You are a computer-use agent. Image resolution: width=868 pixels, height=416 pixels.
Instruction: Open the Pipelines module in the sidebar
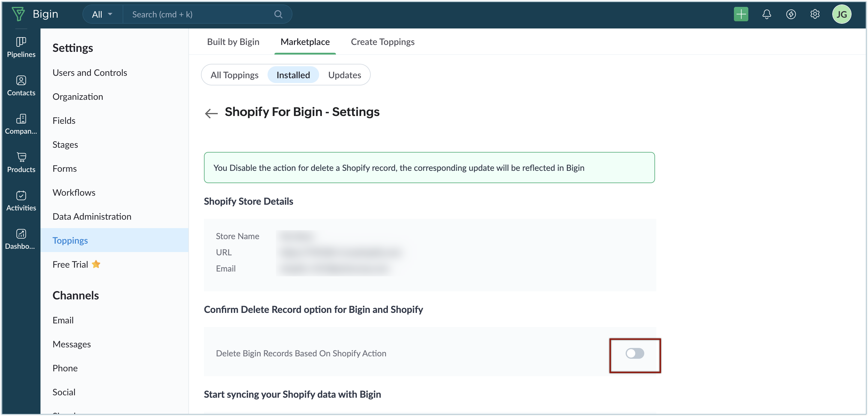[21, 47]
